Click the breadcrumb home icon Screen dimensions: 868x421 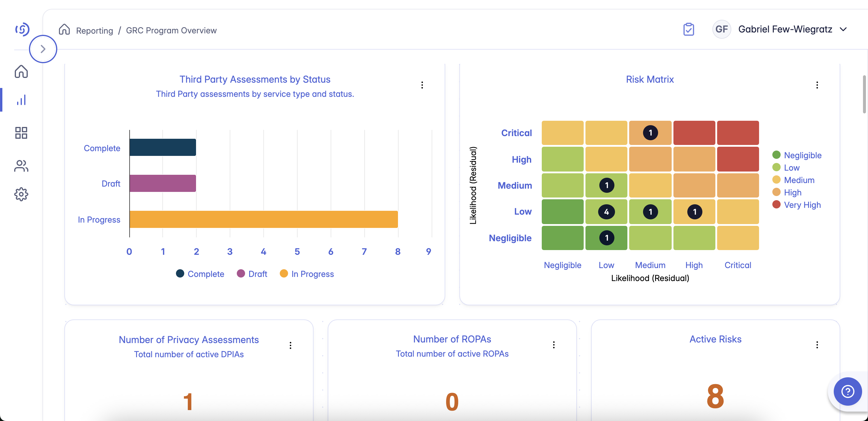[x=64, y=30]
